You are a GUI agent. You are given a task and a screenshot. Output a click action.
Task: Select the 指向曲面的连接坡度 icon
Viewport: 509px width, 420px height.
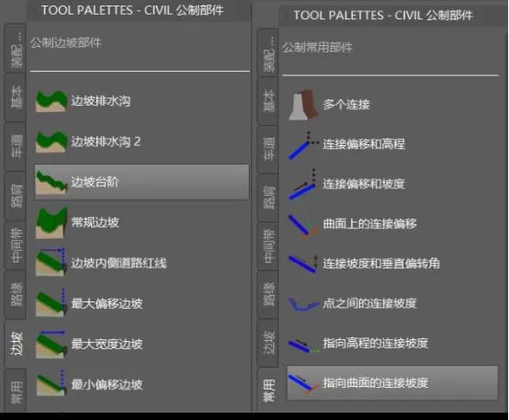(x=303, y=384)
